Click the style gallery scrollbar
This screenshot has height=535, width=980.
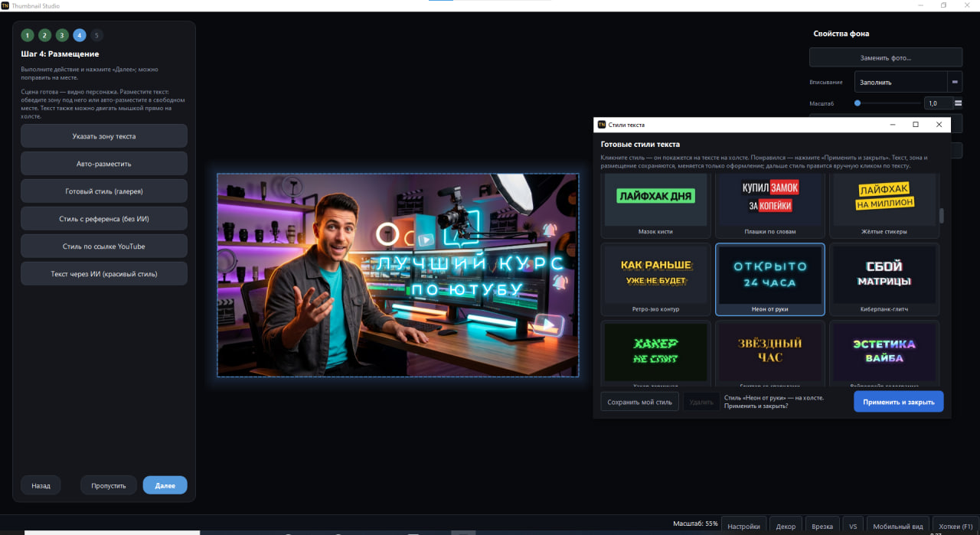click(942, 216)
